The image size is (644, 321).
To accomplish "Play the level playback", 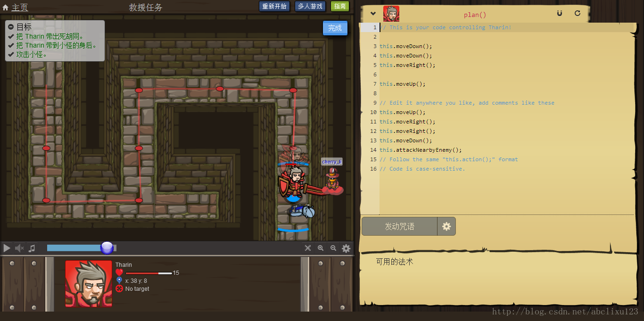I will pyautogui.click(x=7, y=248).
